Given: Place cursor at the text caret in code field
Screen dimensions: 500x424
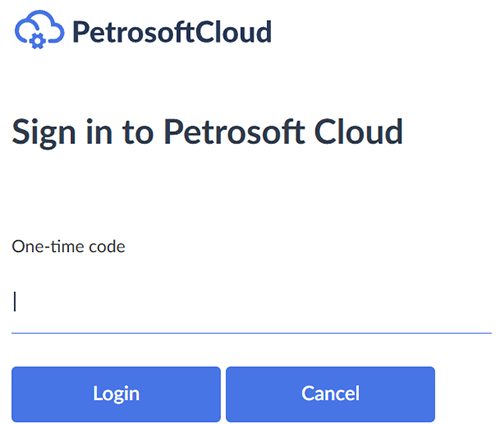Looking at the screenshot, I should (x=15, y=301).
